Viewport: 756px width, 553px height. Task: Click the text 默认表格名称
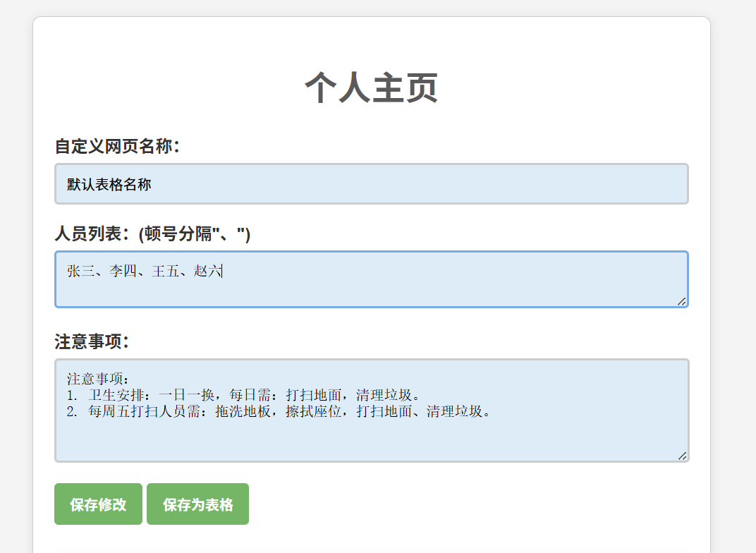click(x=109, y=184)
